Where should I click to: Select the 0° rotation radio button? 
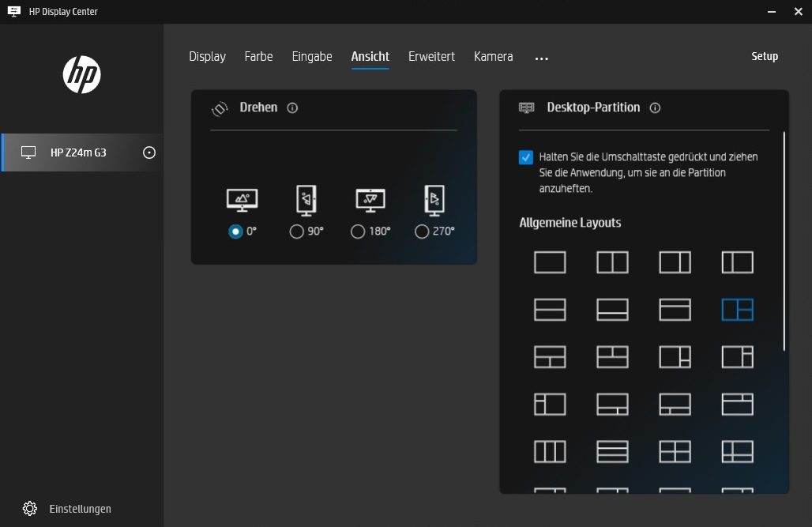235,232
